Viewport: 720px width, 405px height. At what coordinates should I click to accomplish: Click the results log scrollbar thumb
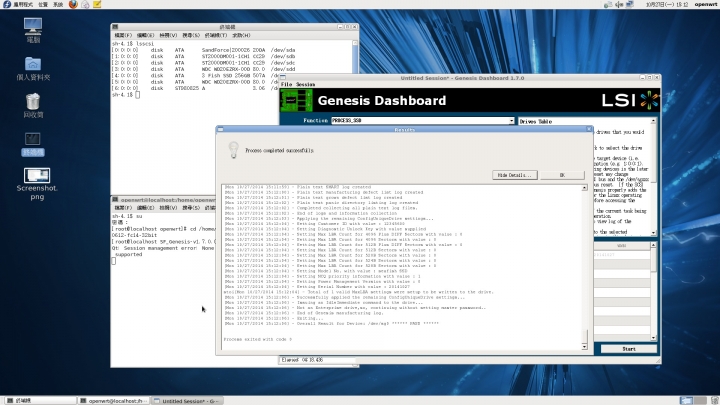coord(585,336)
